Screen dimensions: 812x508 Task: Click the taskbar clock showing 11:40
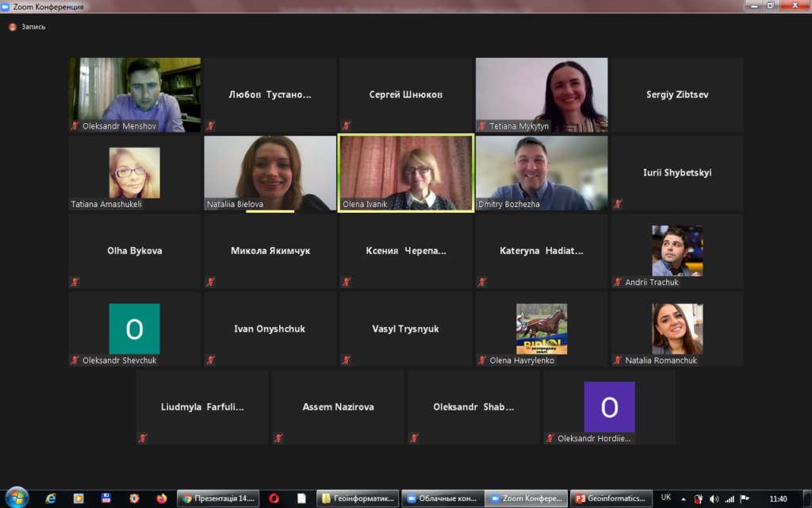(778, 498)
